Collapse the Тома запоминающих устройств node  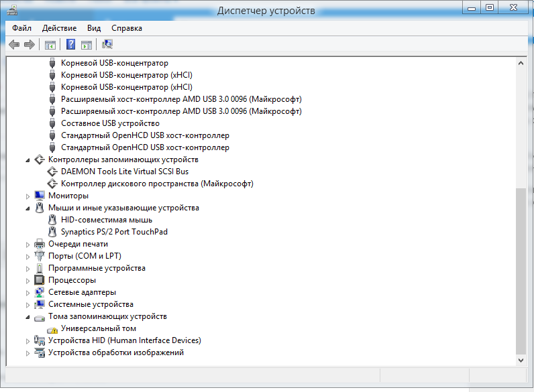coord(28,317)
